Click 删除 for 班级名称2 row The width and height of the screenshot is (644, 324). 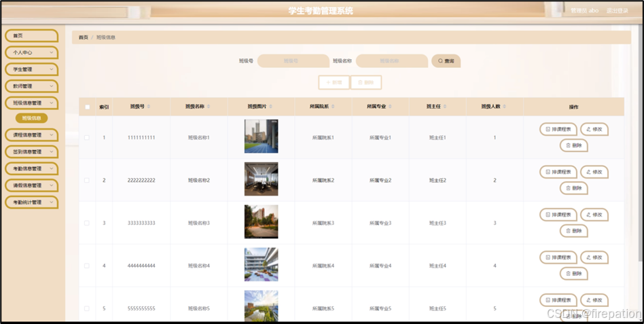pos(574,188)
